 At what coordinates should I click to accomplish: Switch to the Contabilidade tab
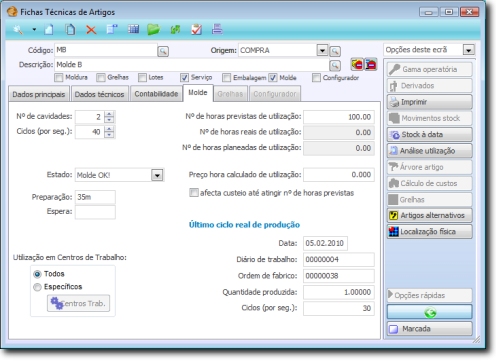point(156,94)
